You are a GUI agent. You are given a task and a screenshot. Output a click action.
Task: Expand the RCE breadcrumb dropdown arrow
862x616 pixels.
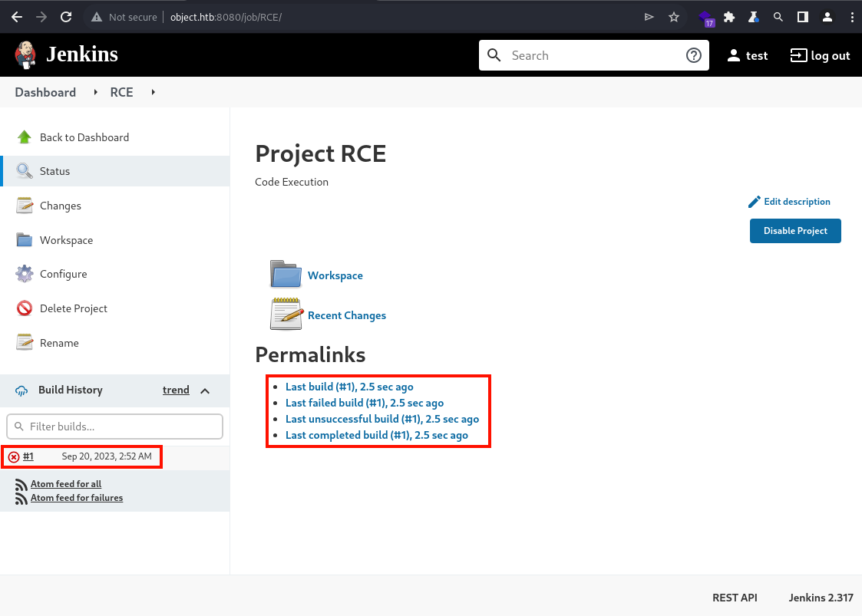153,92
